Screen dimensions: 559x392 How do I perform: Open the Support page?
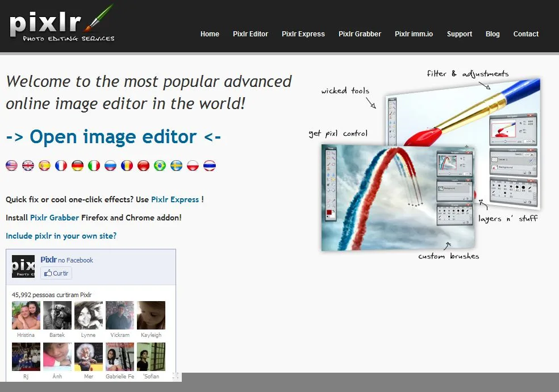coord(459,34)
